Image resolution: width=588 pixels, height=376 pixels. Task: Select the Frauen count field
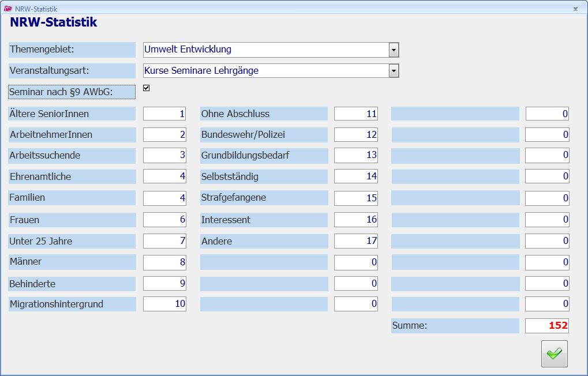click(x=164, y=220)
